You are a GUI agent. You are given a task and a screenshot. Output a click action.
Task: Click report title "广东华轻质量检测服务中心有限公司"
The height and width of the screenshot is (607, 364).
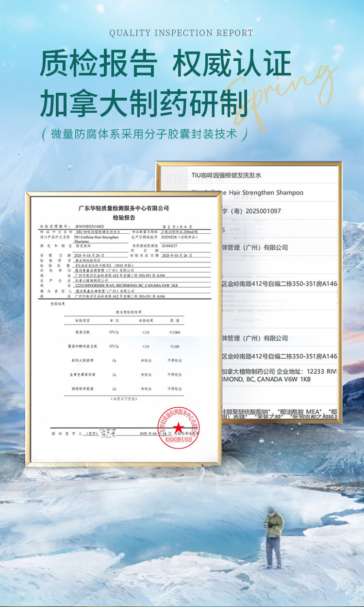click(124, 208)
